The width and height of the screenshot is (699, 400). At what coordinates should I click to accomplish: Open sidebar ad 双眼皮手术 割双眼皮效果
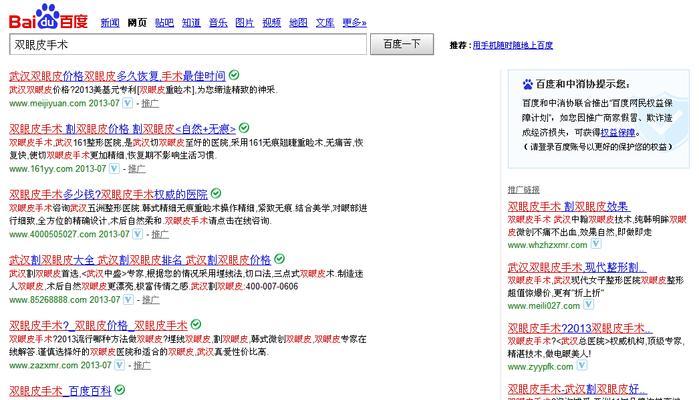[569, 206]
